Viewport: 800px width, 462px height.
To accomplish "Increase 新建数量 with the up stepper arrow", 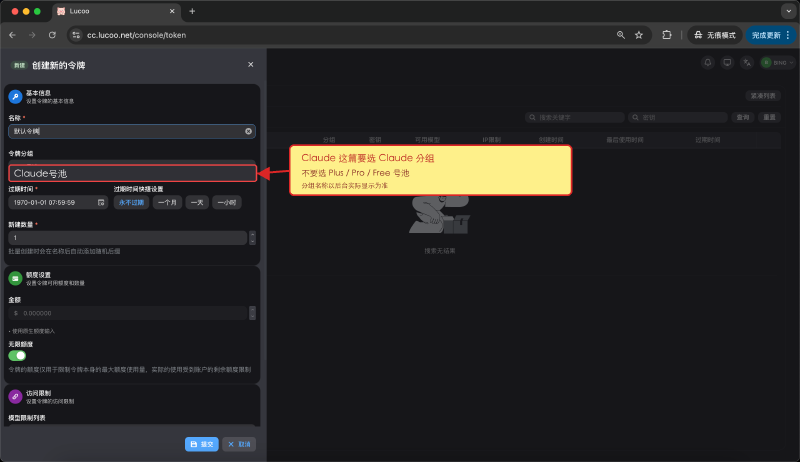I will pos(252,235).
